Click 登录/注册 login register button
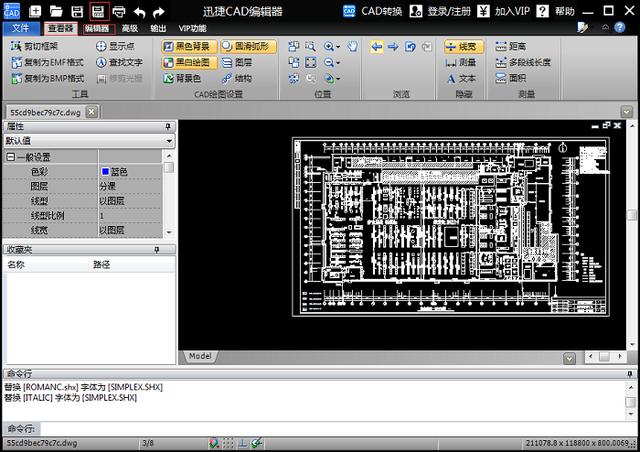Viewport: 640px width, 452px height. pos(440,11)
